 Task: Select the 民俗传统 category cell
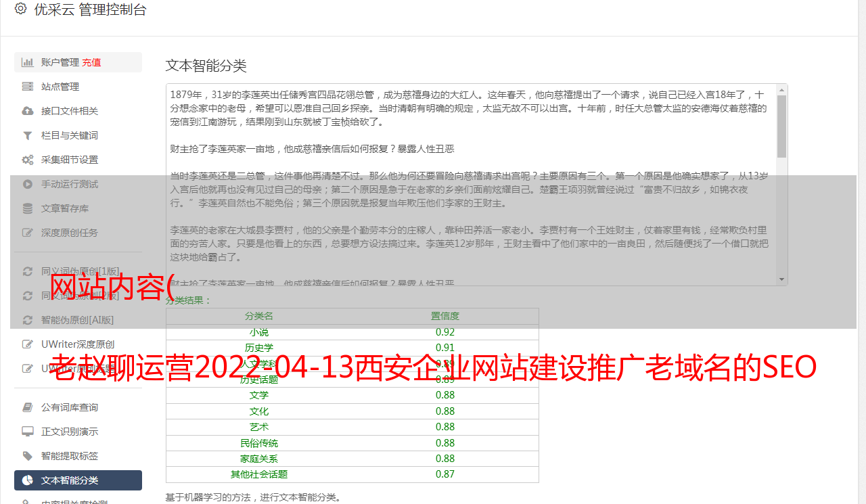(x=259, y=443)
